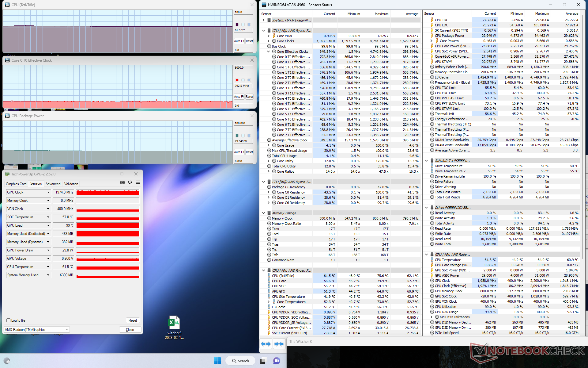Switch to the Graphics Card tab
This screenshot has width=588, height=368.
(x=16, y=184)
